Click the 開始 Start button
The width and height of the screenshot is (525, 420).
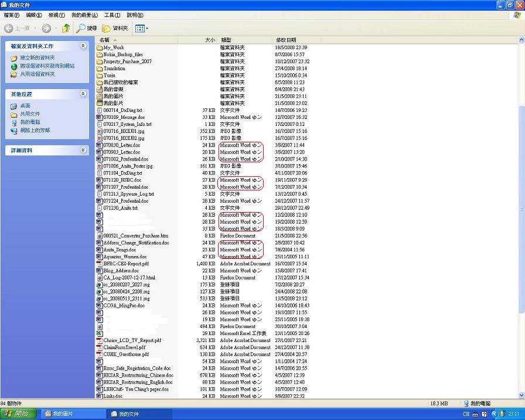click(x=18, y=414)
